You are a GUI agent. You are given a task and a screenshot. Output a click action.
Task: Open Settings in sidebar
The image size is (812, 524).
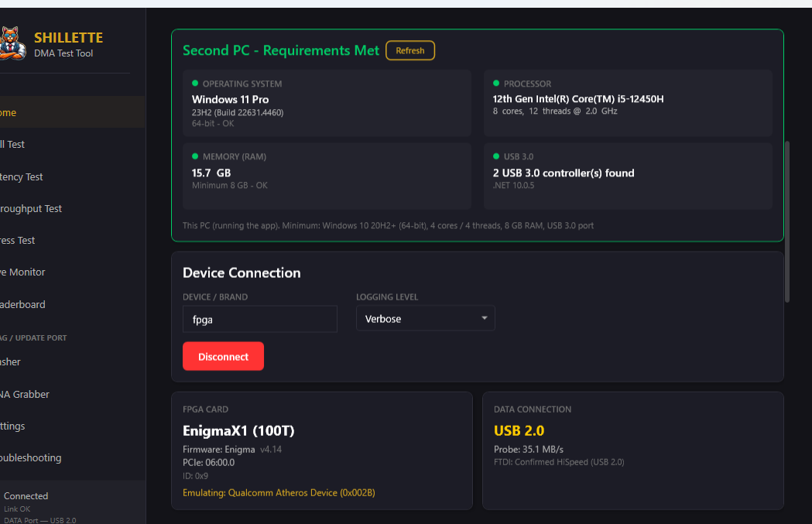pos(73,426)
